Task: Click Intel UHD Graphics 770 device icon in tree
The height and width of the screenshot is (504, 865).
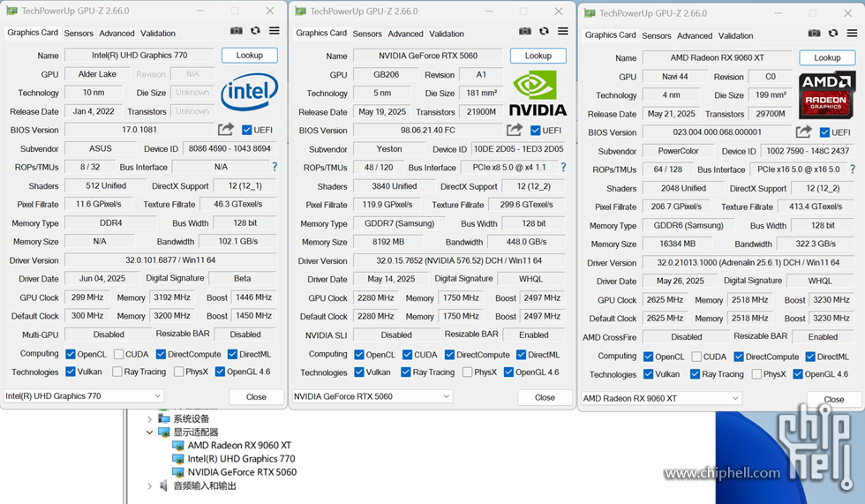Action: 177,459
